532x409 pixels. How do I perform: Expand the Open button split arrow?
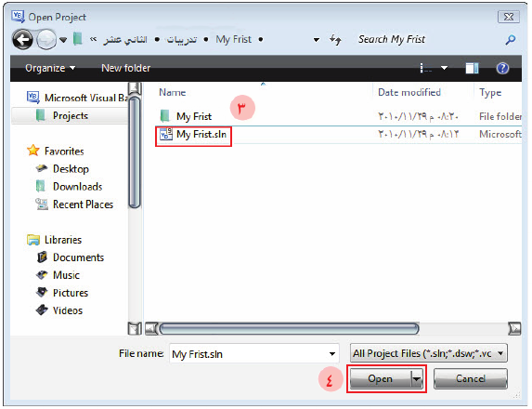(417, 378)
